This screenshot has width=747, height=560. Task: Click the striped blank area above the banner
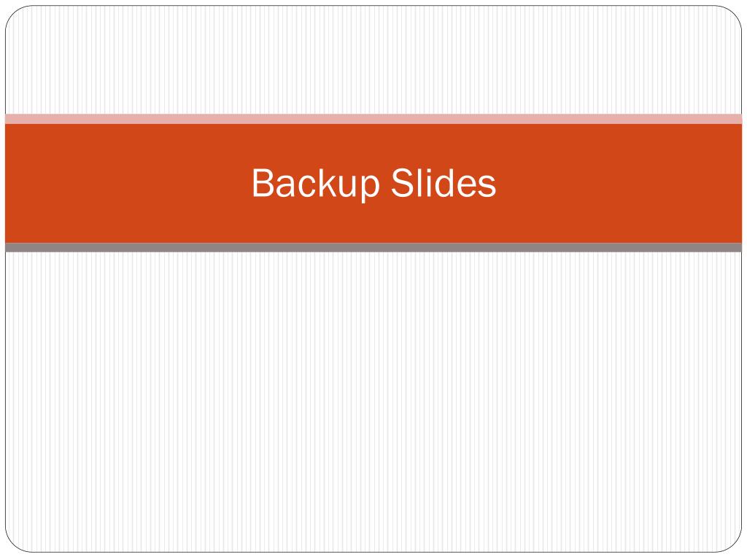pyautogui.click(x=373, y=60)
